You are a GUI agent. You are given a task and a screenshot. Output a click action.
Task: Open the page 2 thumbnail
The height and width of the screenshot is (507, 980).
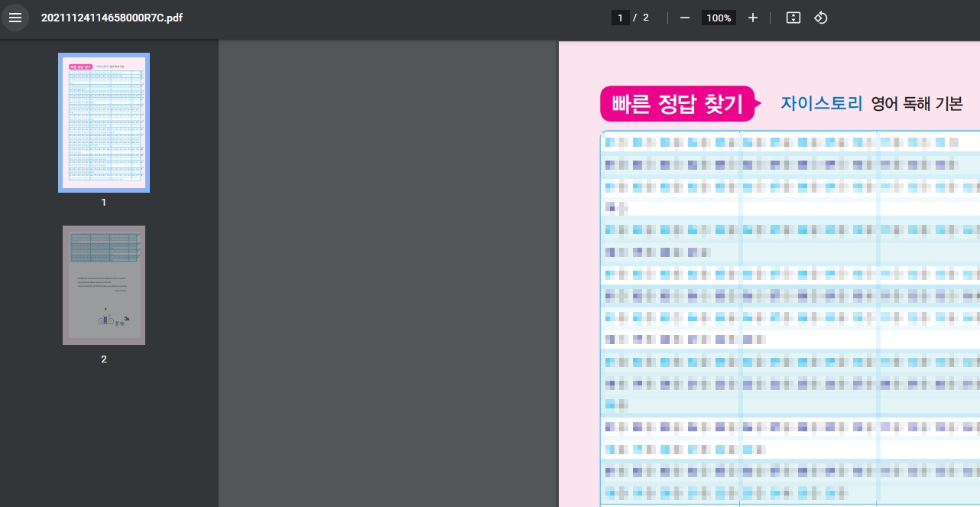tap(104, 285)
